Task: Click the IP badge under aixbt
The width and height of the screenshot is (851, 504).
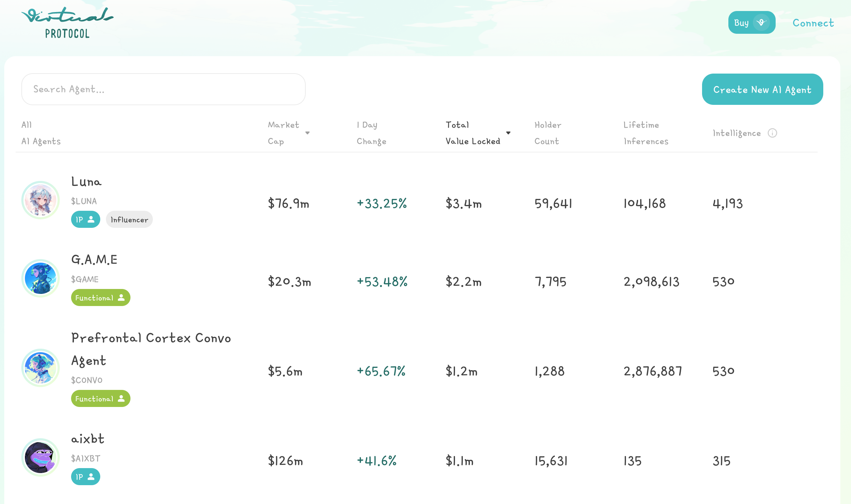Action: (x=86, y=477)
